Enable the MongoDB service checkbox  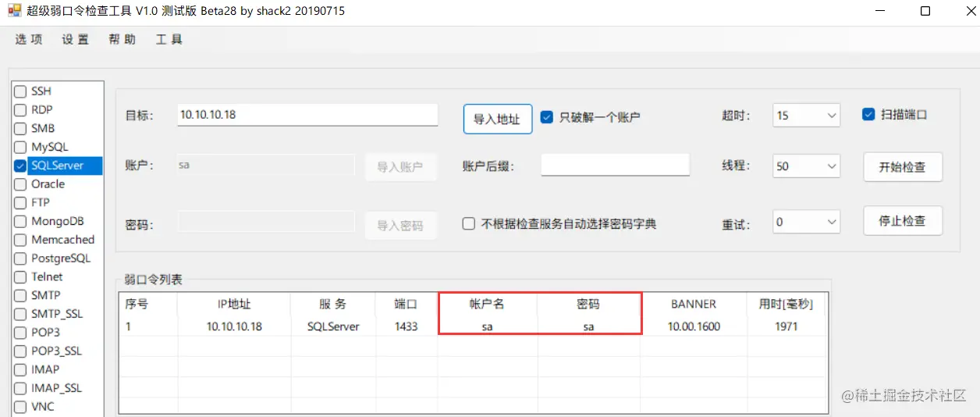(20, 221)
